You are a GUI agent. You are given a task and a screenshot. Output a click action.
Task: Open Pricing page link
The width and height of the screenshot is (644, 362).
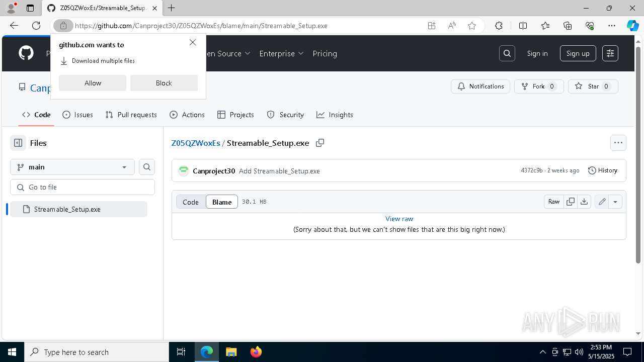[325, 53]
